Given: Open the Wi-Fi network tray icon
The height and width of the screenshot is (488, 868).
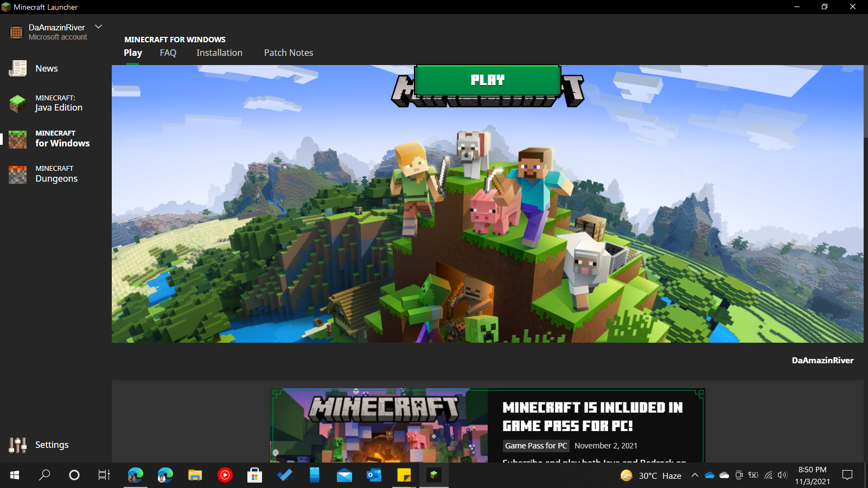Looking at the screenshot, I should 768,475.
